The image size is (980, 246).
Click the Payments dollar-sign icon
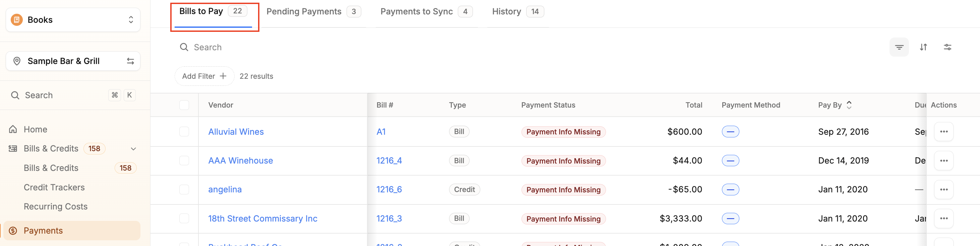13,230
